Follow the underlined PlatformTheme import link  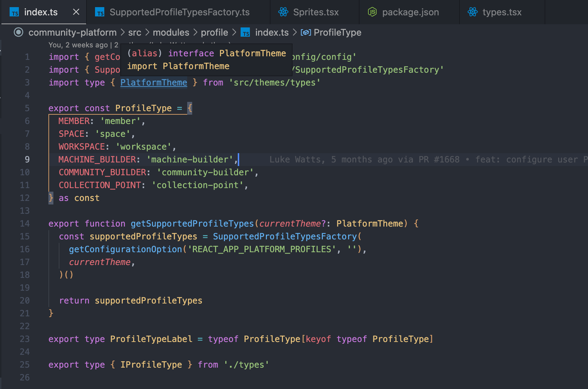tap(154, 83)
